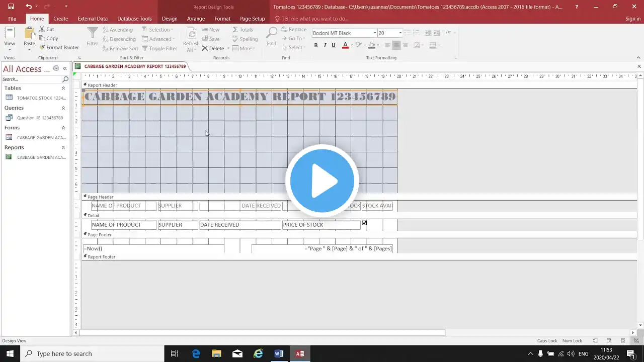This screenshot has height=362, width=644.
Task: Switch to the Database Tools tab
Action: click(x=134, y=19)
